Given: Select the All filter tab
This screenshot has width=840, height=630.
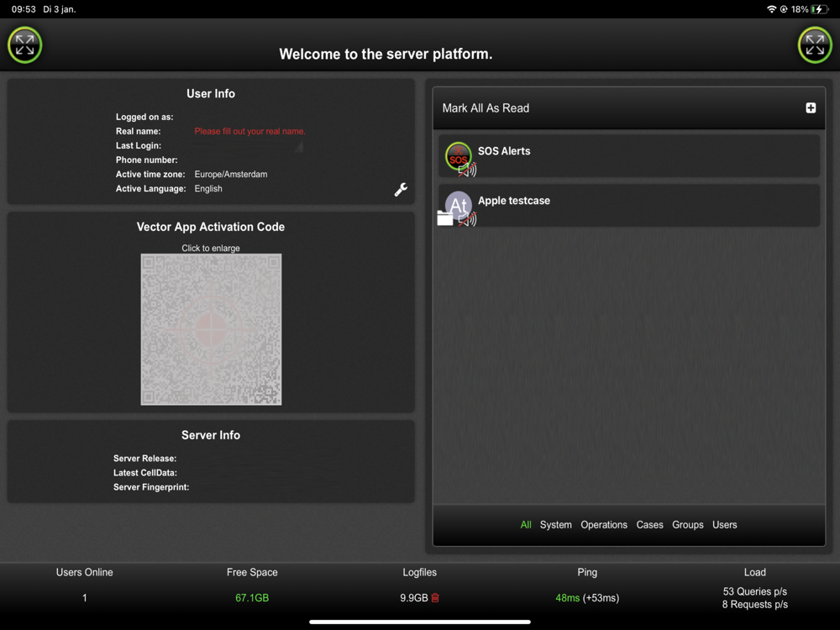Looking at the screenshot, I should pyautogui.click(x=526, y=525).
